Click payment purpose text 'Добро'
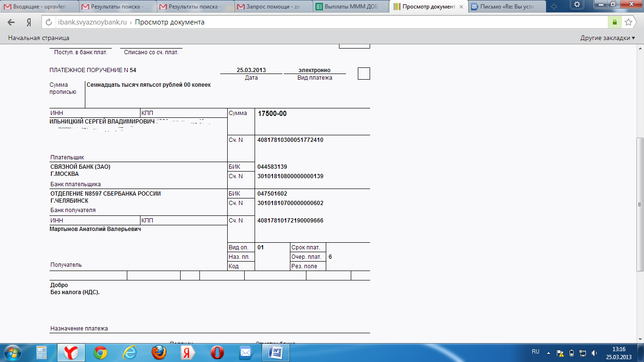This screenshot has width=644, height=362. (59, 285)
